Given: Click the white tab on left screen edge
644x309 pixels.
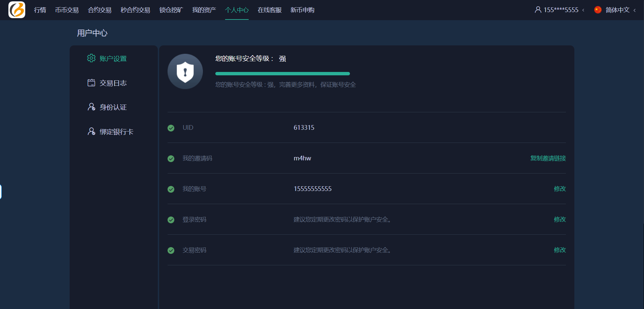Looking at the screenshot, I should pyautogui.click(x=1, y=192).
